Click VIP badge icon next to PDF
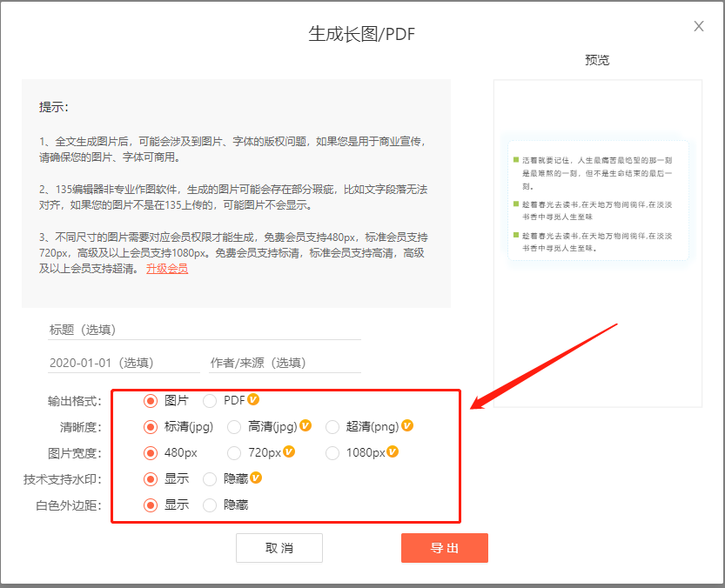This screenshot has width=725, height=588. (253, 400)
